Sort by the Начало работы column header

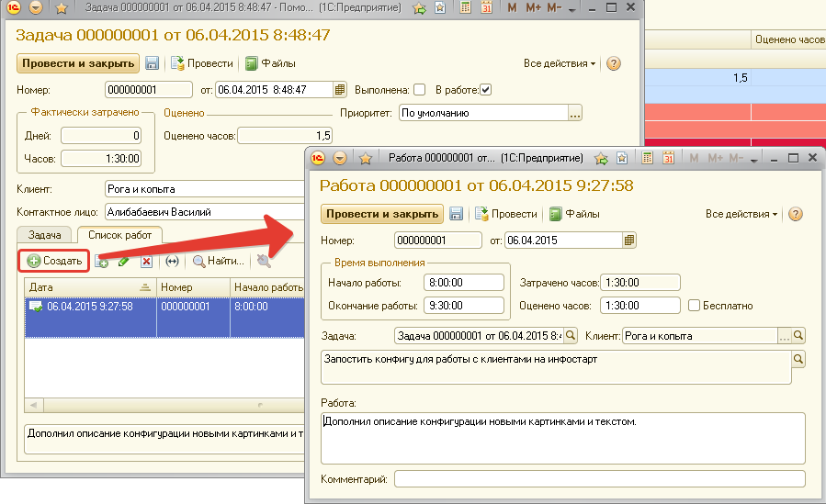click(267, 287)
